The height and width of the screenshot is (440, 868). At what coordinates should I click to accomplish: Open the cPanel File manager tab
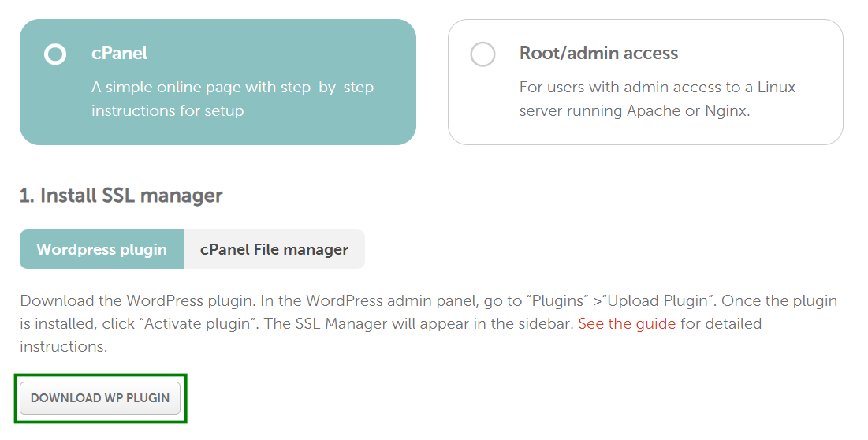(274, 249)
